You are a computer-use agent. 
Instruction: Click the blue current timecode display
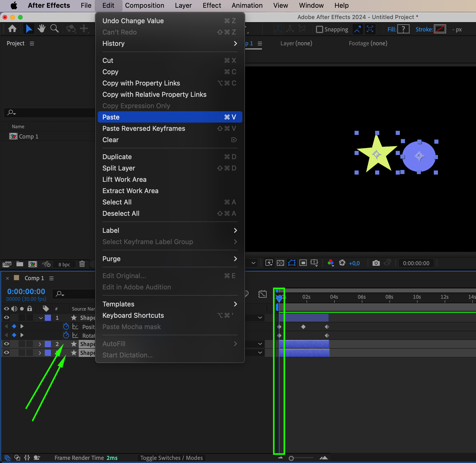(26, 291)
